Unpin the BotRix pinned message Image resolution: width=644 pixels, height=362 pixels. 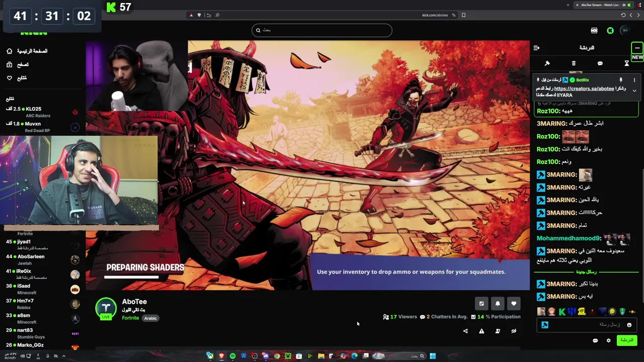(x=620, y=80)
